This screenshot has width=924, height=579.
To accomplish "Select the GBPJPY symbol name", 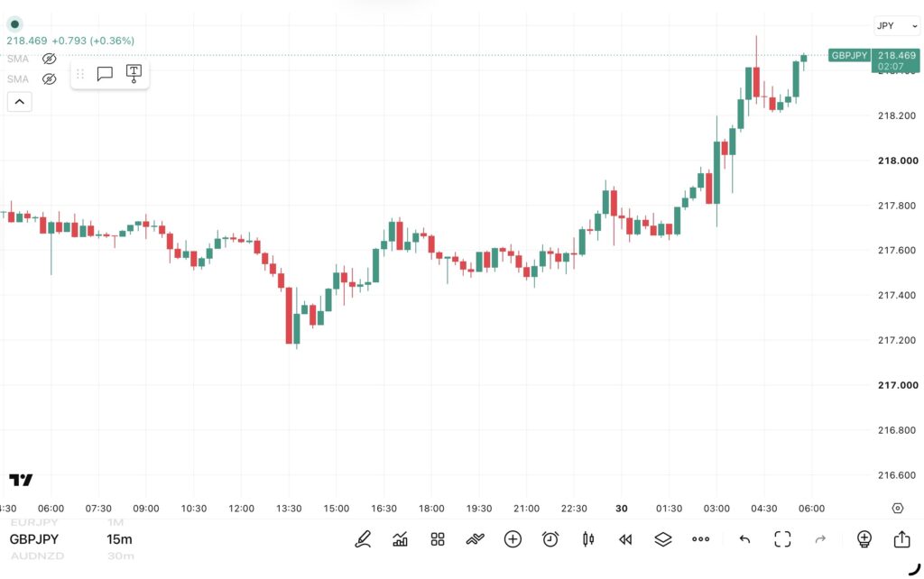I will [34, 539].
